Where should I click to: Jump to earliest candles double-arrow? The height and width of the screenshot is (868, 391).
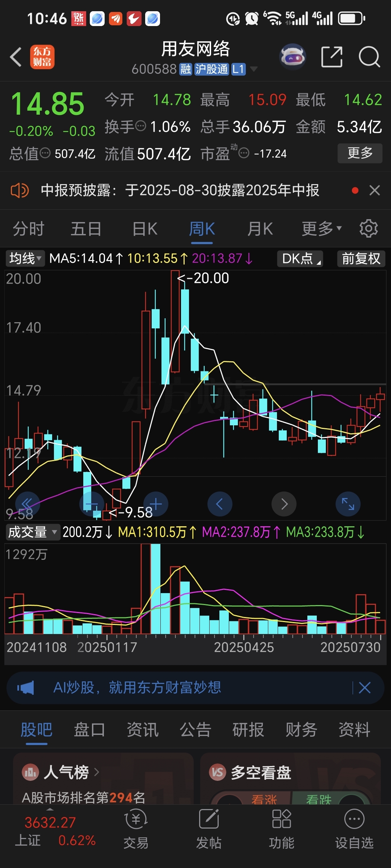pos(28,504)
